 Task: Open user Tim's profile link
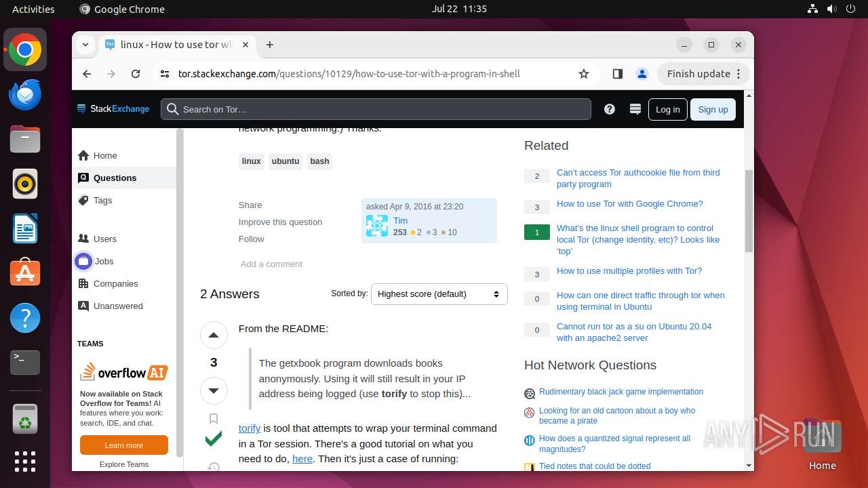[x=401, y=220]
